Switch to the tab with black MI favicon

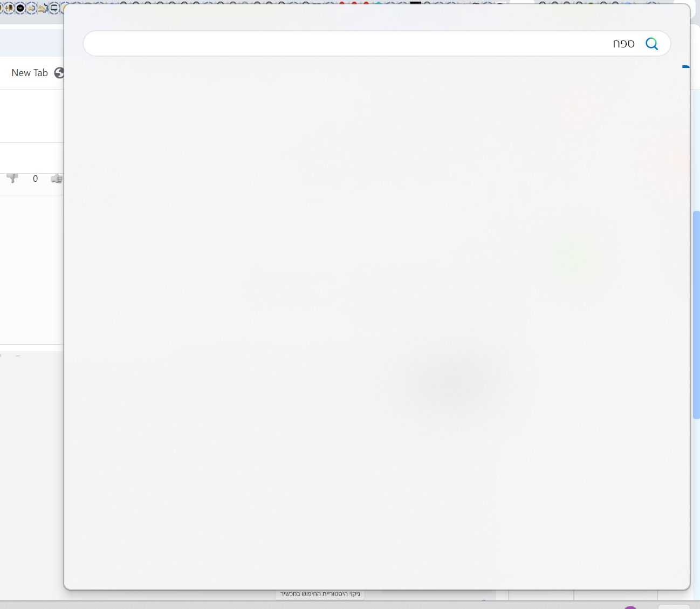point(20,8)
